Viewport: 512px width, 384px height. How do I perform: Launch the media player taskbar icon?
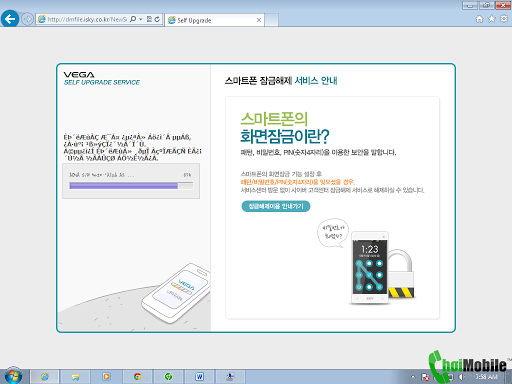(106, 377)
